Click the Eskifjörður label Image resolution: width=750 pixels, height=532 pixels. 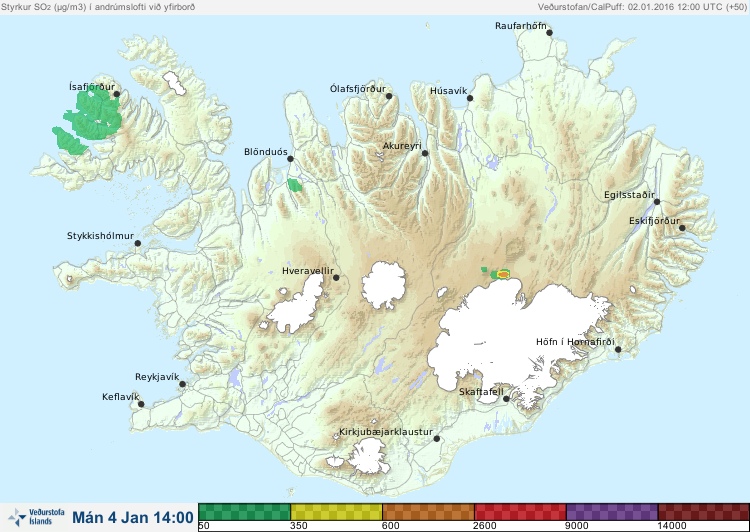pos(654,221)
